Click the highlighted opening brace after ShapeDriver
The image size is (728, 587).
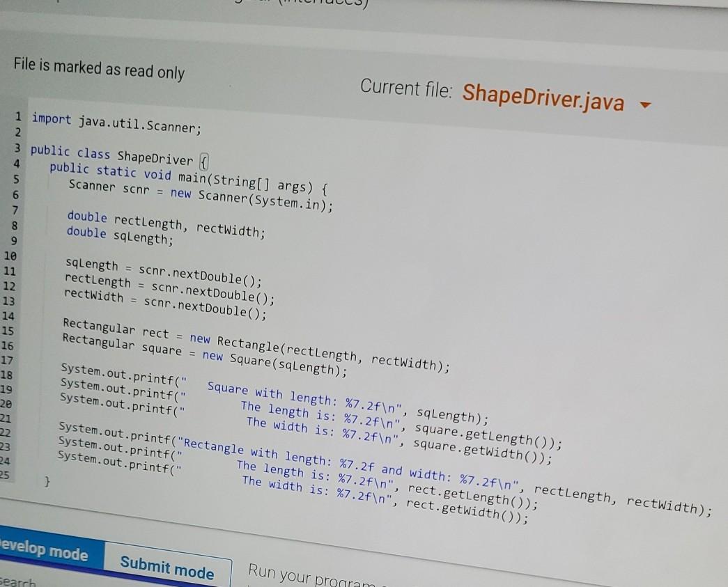click(204, 162)
